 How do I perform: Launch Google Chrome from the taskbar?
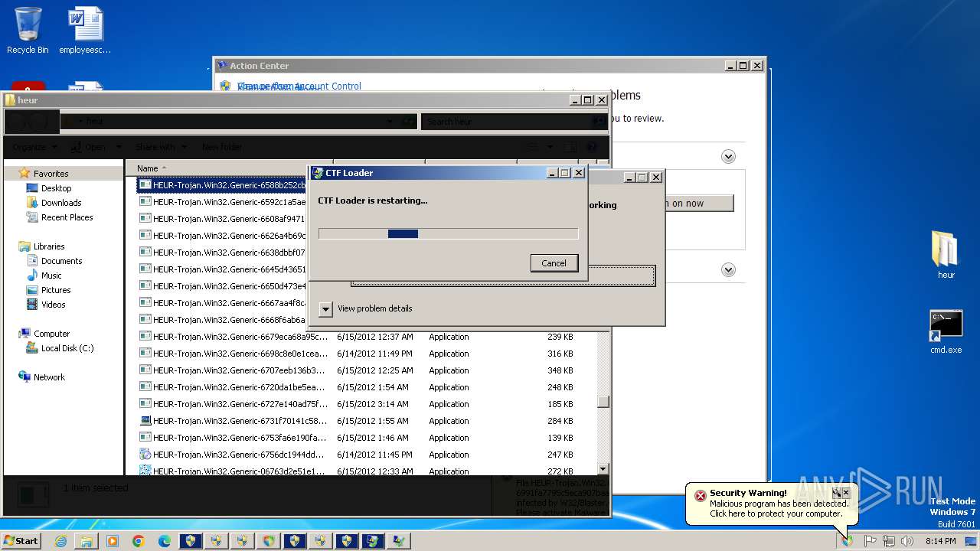[139, 541]
